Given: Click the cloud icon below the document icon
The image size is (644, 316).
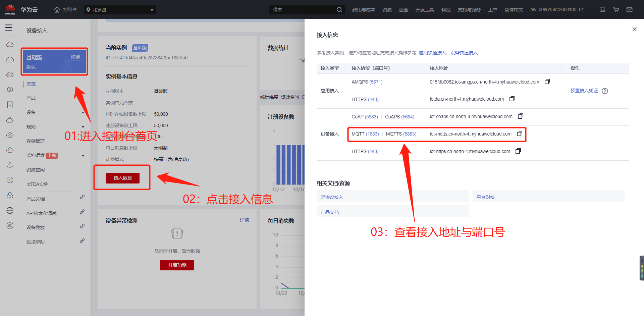Looking at the screenshot, I should [10, 120].
